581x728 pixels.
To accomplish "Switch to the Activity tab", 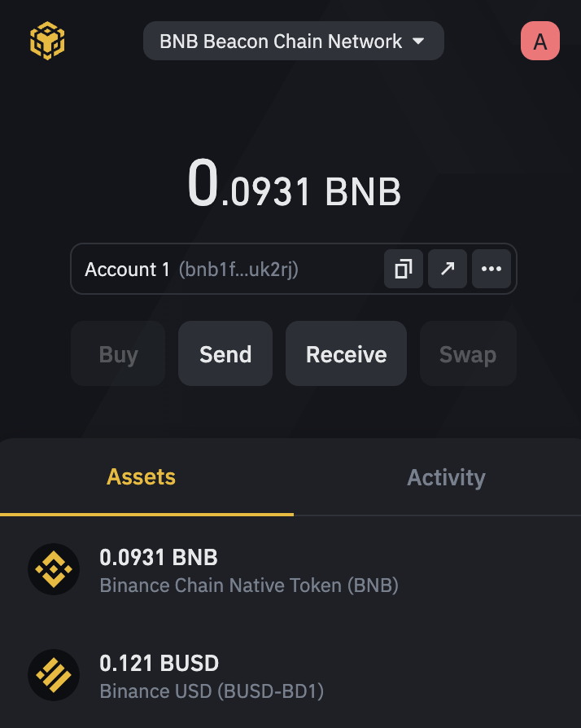I will [x=446, y=477].
